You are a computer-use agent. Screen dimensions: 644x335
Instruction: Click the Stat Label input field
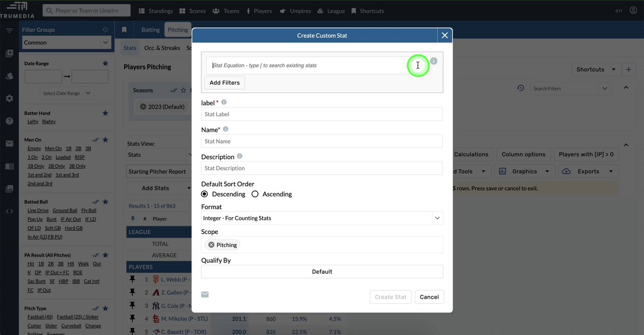coord(322,114)
